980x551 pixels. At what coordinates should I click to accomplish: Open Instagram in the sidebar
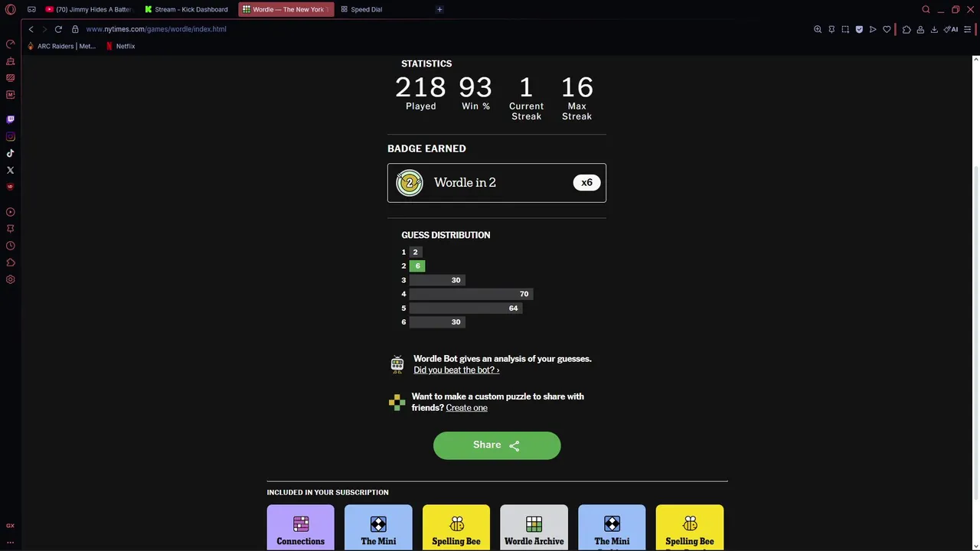tap(11, 136)
